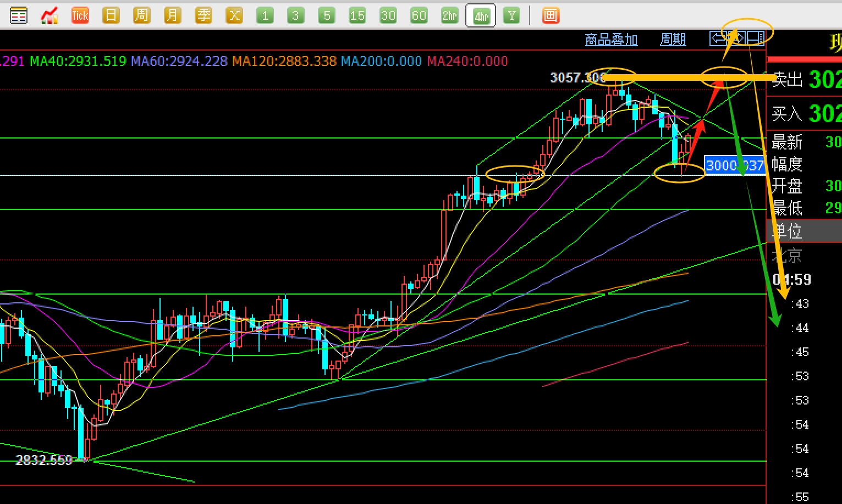Switch to the 60-minute chart
Image resolution: width=842 pixels, height=504 pixels.
click(x=419, y=15)
